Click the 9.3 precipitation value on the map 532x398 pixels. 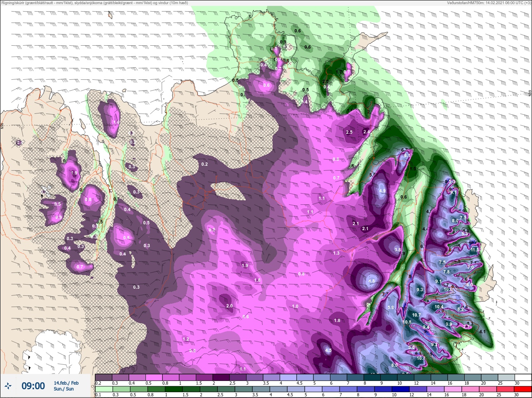(x=419, y=290)
